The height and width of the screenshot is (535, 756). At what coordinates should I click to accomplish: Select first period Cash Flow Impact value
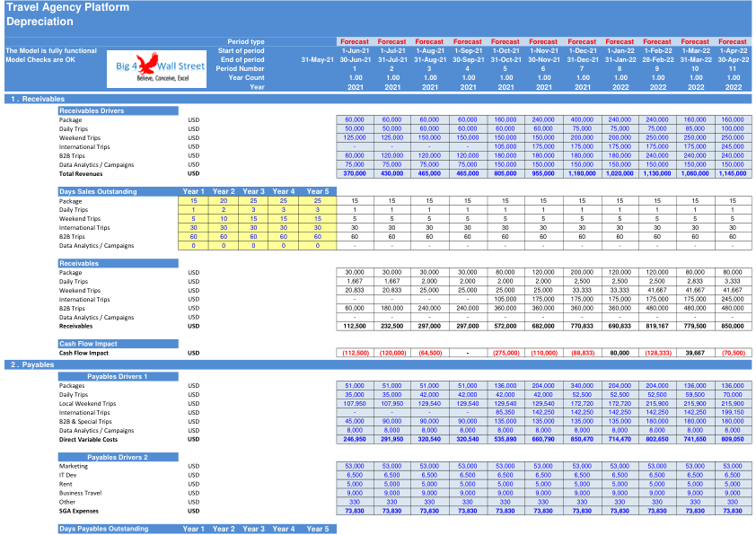pyautogui.click(x=355, y=353)
